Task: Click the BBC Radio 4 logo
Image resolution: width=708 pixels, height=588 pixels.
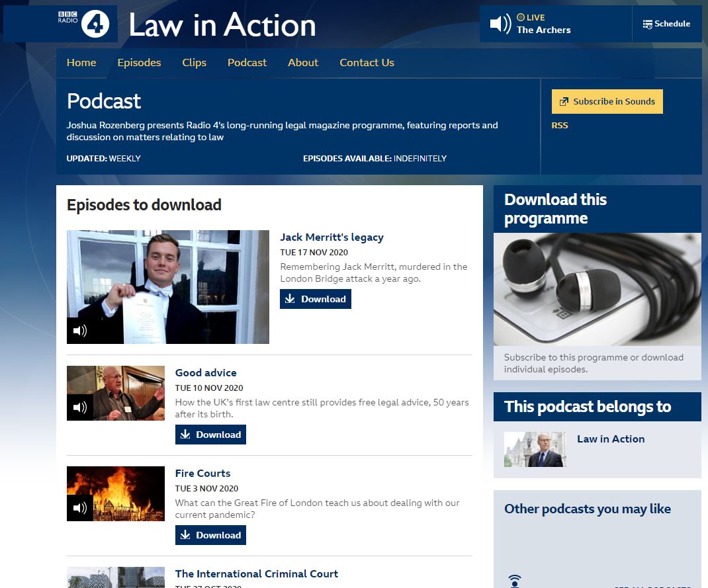Action: click(x=83, y=23)
